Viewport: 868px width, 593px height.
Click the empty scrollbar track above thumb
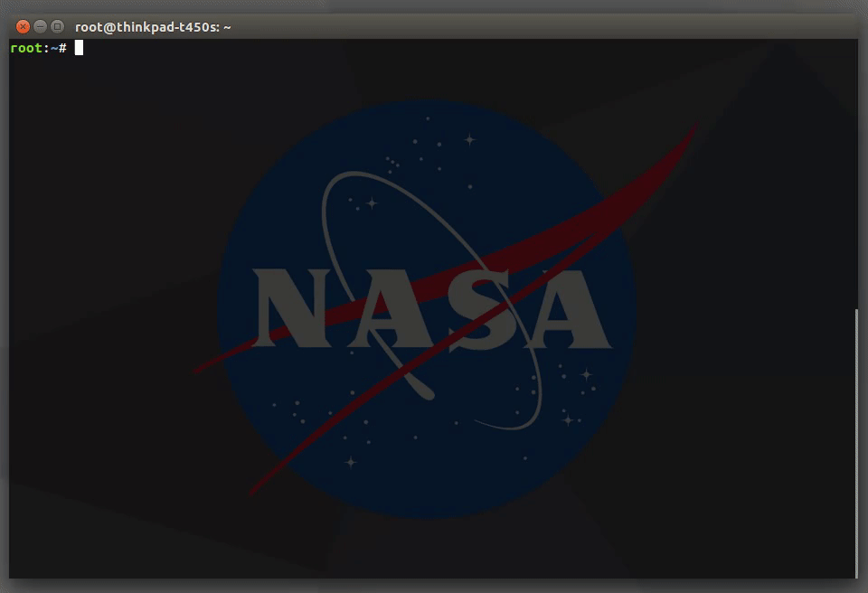(856, 174)
